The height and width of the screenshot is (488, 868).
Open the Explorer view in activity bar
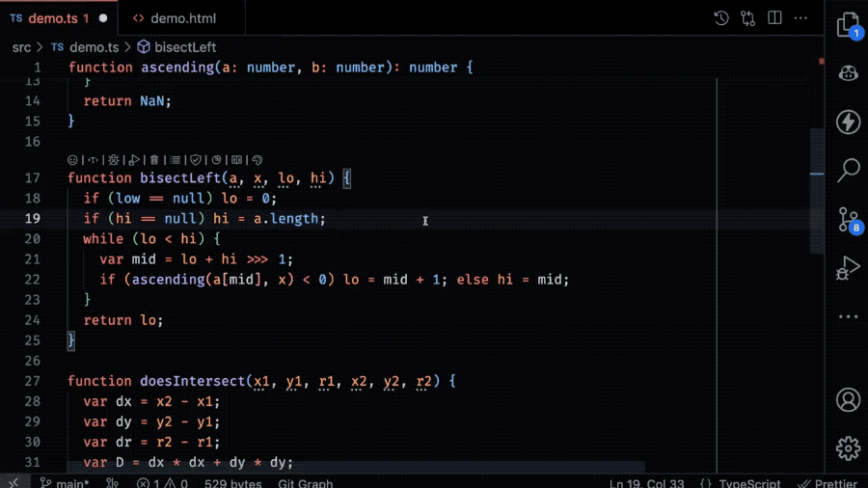848,25
